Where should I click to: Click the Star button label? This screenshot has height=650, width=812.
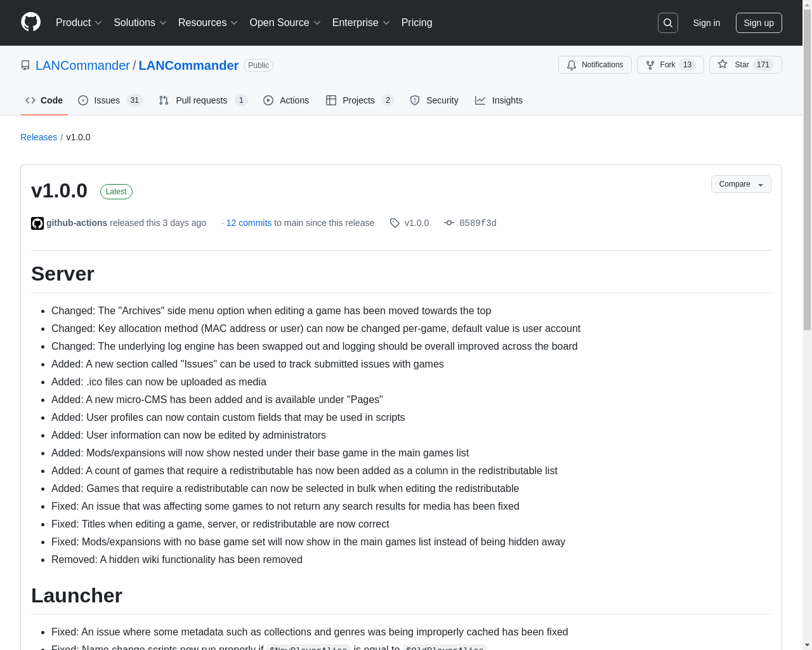pos(742,65)
